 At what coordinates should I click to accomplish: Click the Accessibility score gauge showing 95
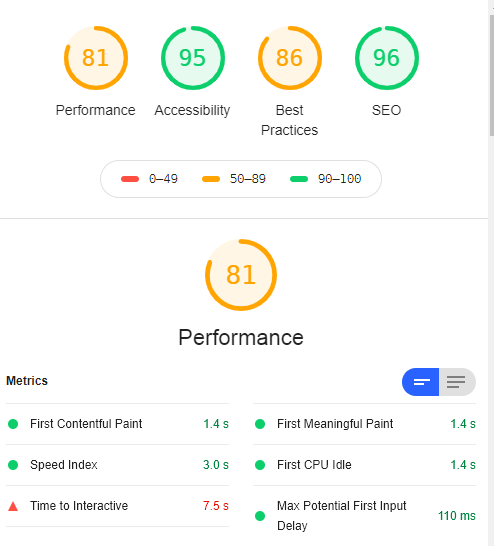pyautogui.click(x=193, y=58)
